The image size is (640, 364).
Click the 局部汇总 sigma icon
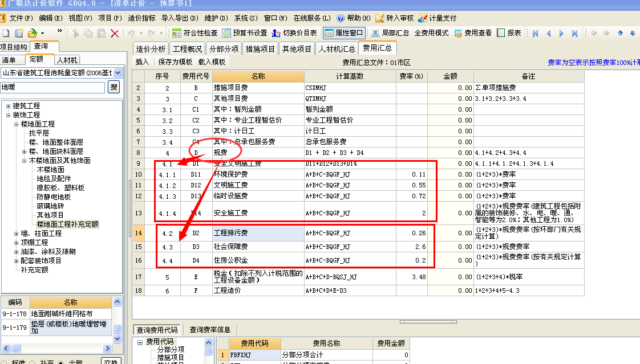[375, 33]
